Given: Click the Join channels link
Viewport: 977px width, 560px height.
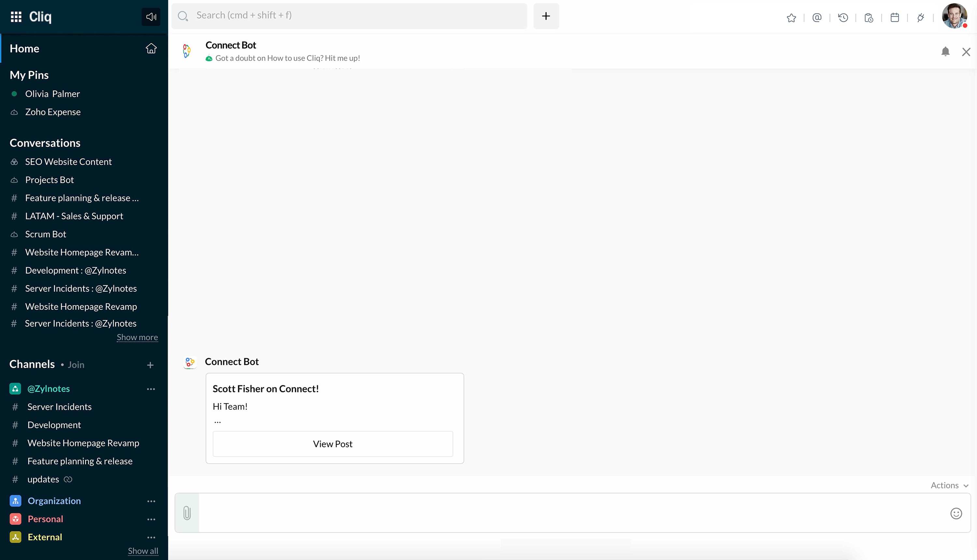Looking at the screenshot, I should coord(76,365).
